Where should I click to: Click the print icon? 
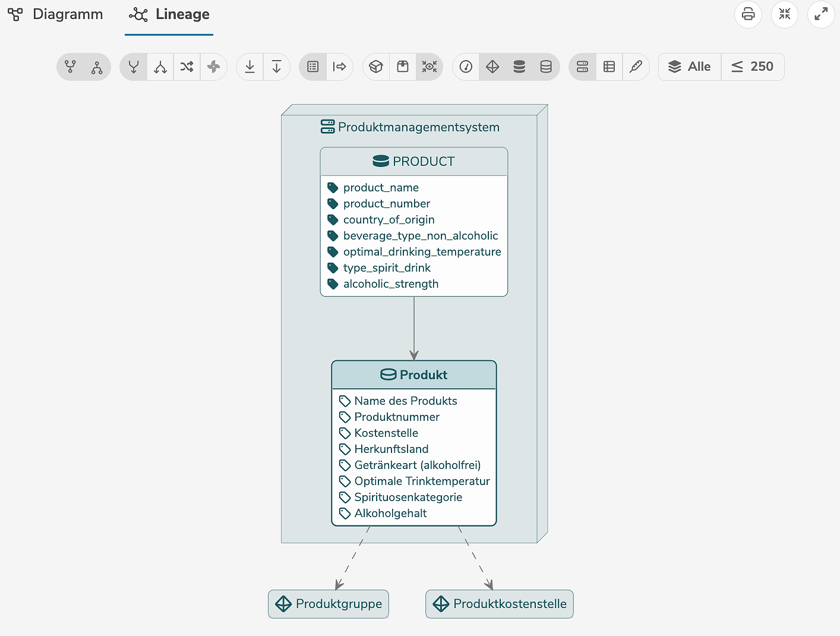pos(748,14)
